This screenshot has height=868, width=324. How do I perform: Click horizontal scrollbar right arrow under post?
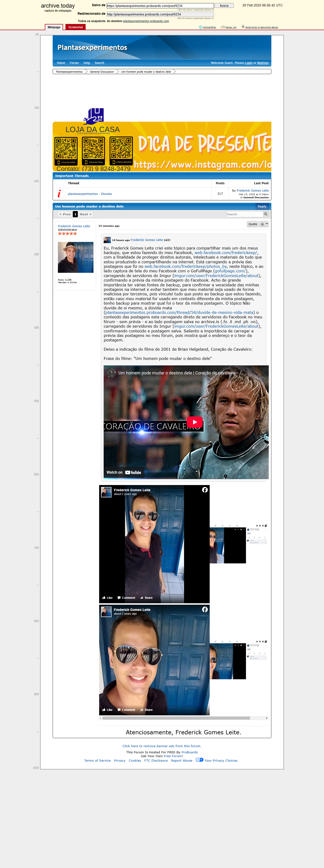[x=267, y=718]
